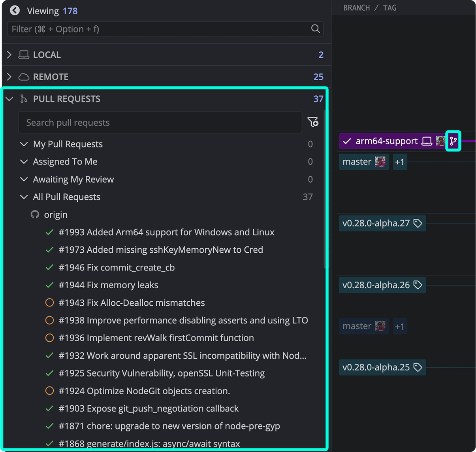This screenshot has width=476, height=452.
Task: Click the laptop icon on arm64-support label
Action: point(427,141)
